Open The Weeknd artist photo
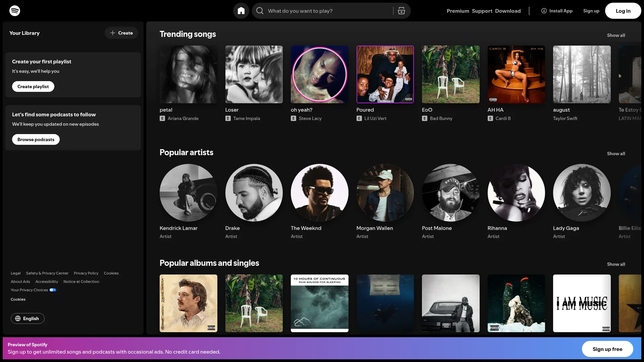 (x=320, y=193)
